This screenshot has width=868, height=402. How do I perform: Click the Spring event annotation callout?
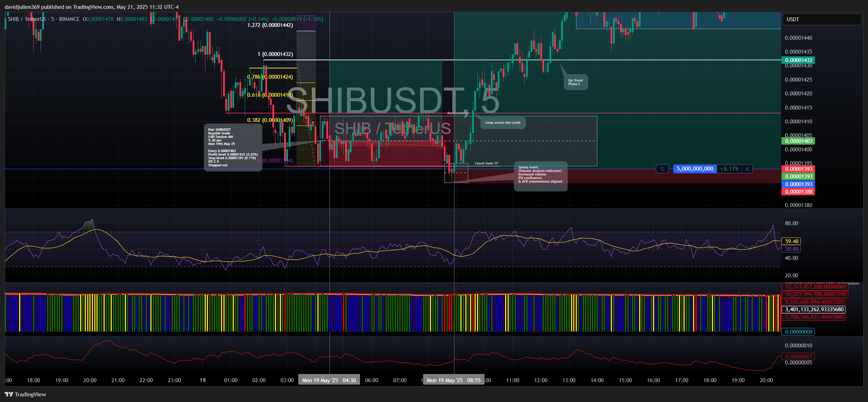pos(541,176)
